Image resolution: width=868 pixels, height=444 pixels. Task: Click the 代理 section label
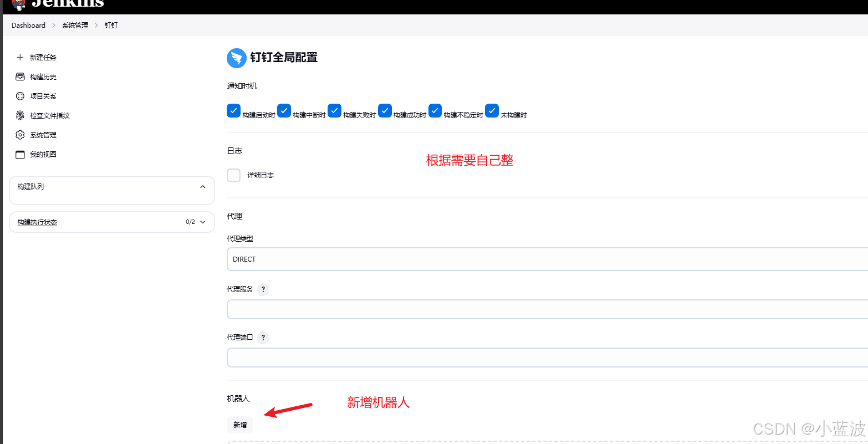point(234,216)
